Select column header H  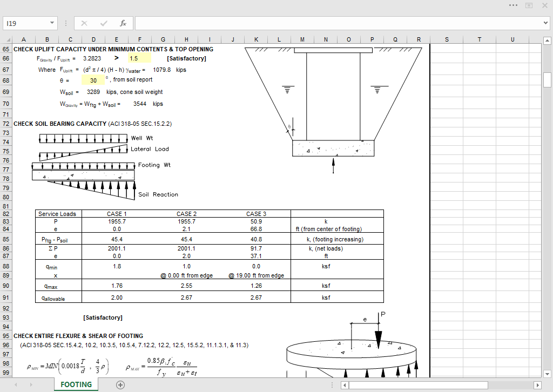186,39
